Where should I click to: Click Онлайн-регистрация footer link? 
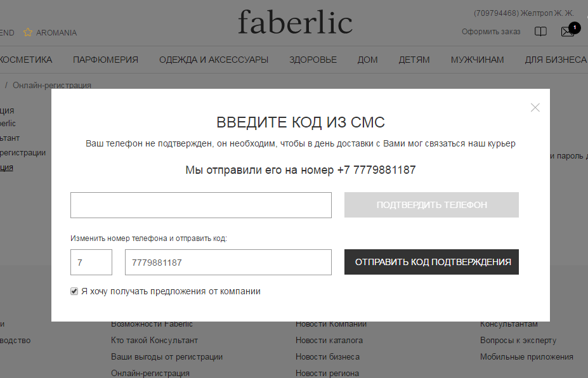coord(150,374)
